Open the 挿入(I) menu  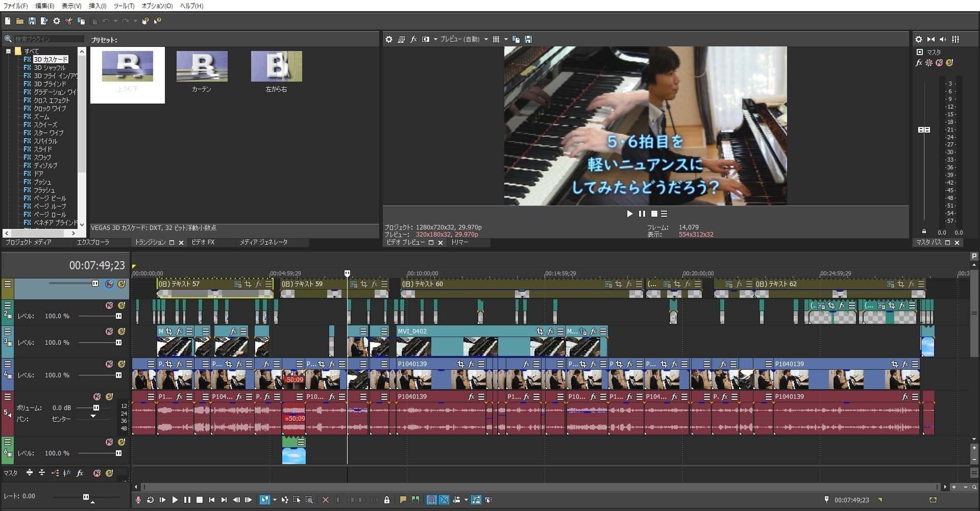coord(97,6)
